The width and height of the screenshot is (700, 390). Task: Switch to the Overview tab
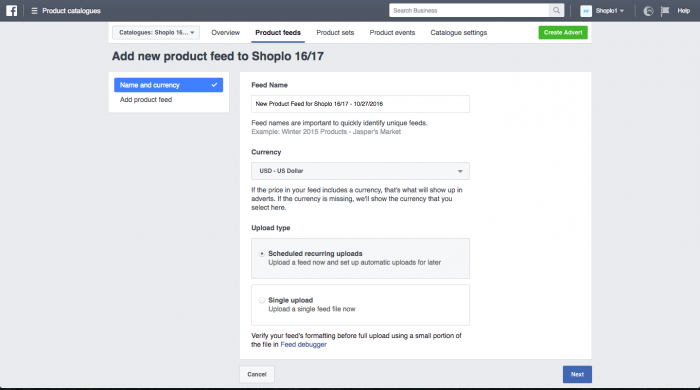tap(225, 33)
